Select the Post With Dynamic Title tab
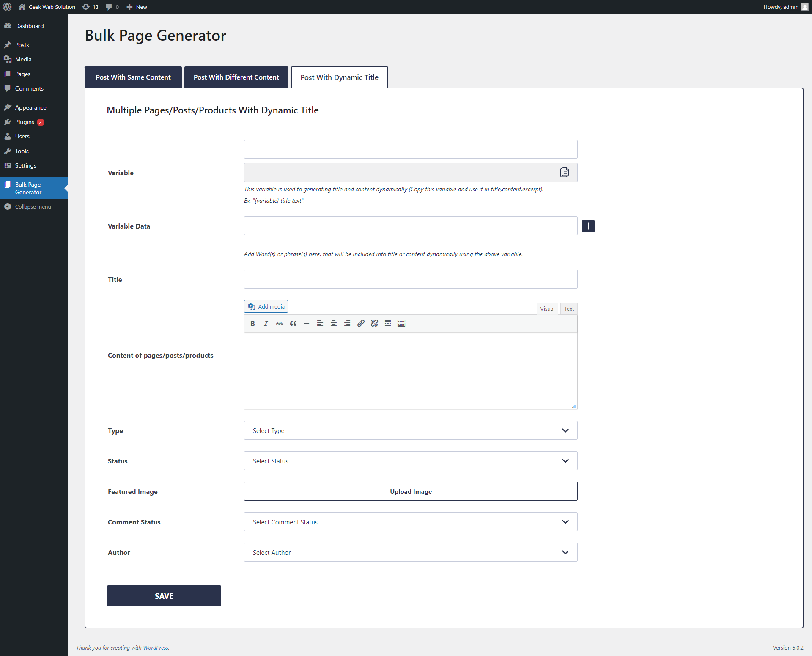This screenshot has width=812, height=656. 340,77
